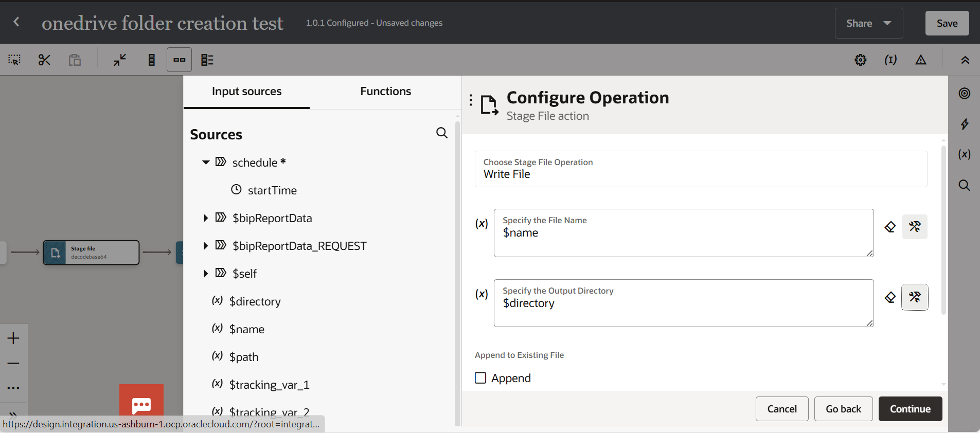Image resolution: width=980 pixels, height=433 pixels.
Task: Open the Share dropdown
Action: (x=869, y=23)
